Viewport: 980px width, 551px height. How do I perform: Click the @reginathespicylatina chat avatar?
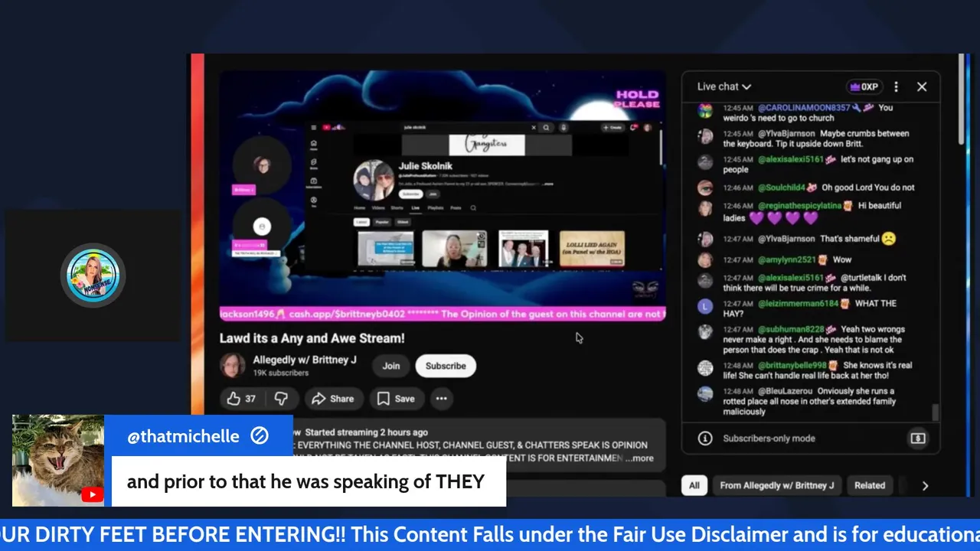(x=705, y=208)
